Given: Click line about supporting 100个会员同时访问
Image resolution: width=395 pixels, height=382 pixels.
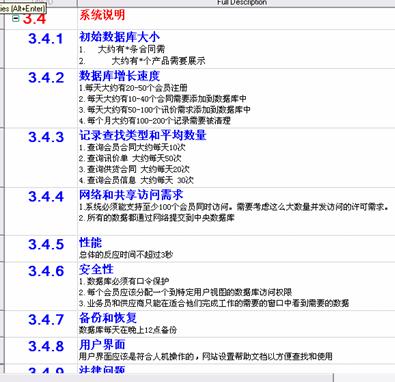Looking at the screenshot, I should (x=234, y=207).
